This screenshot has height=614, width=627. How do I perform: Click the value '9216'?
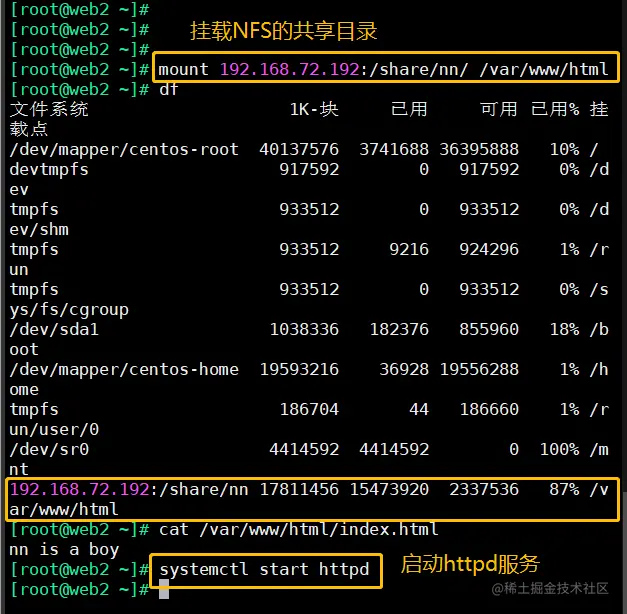click(x=409, y=250)
